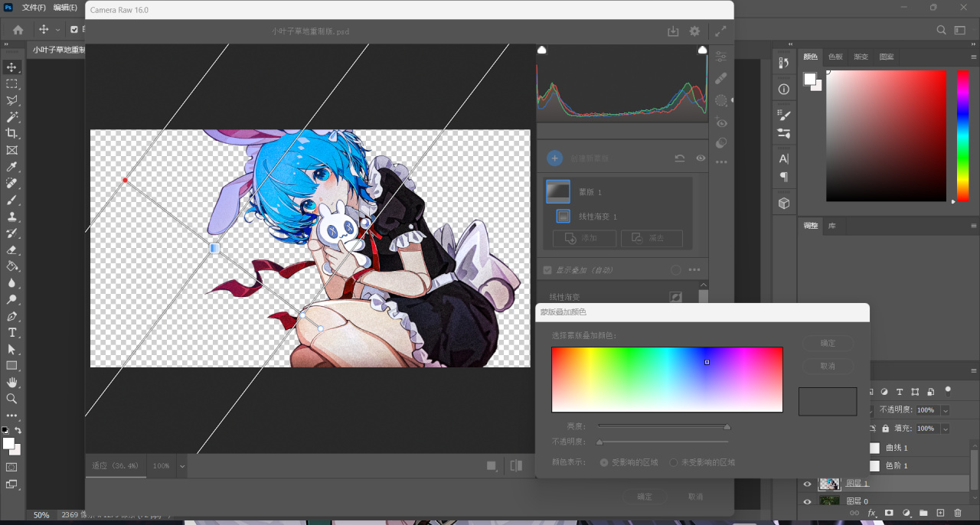
Task: Select the Crop tool
Action: 12,134
